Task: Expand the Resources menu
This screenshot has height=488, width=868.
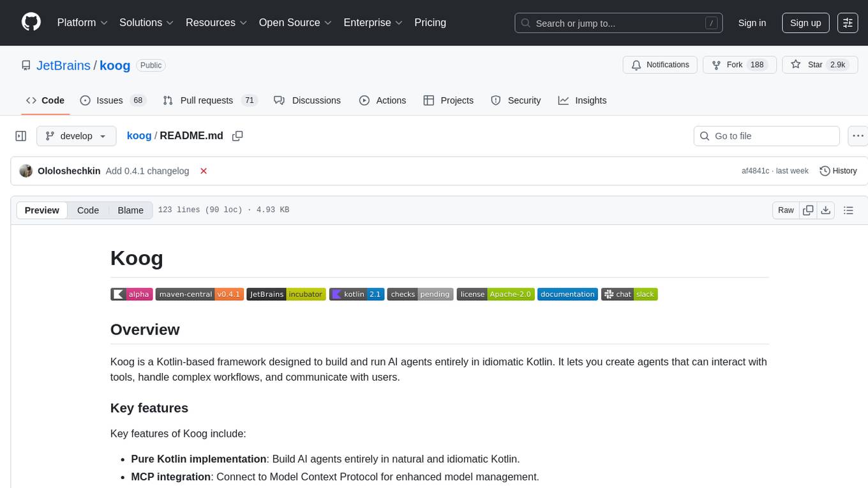Action: click(216, 22)
